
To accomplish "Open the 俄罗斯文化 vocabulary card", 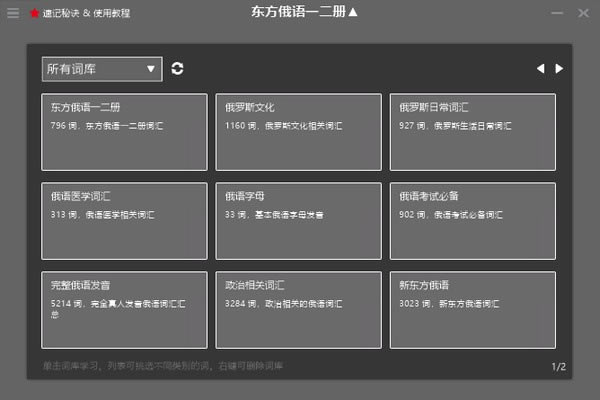I will coord(299,132).
